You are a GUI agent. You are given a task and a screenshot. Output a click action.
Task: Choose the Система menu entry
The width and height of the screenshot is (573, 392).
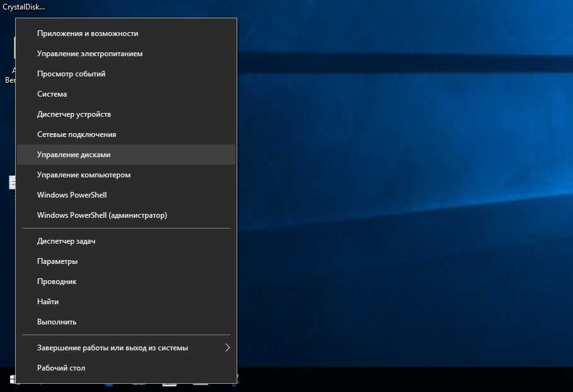pos(52,94)
